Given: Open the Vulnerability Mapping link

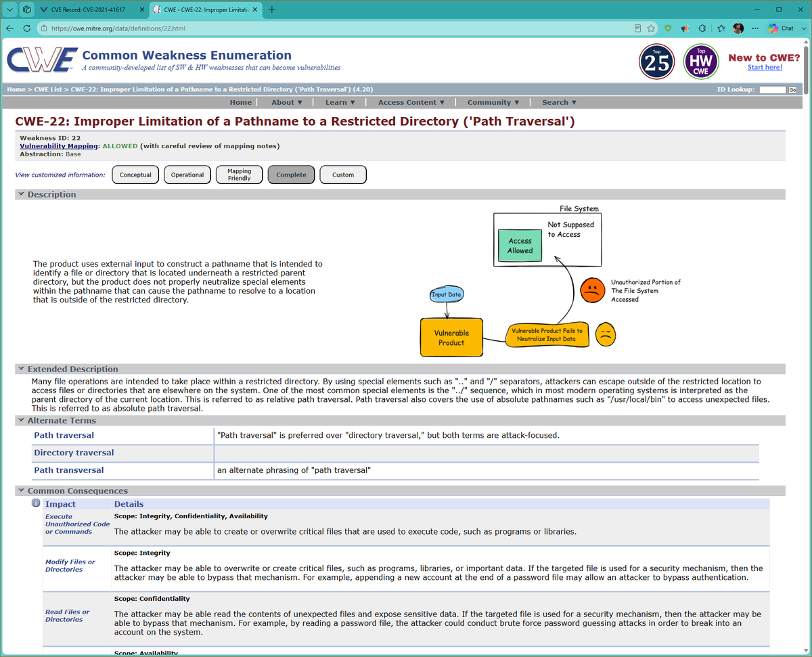Looking at the screenshot, I should coord(60,145).
